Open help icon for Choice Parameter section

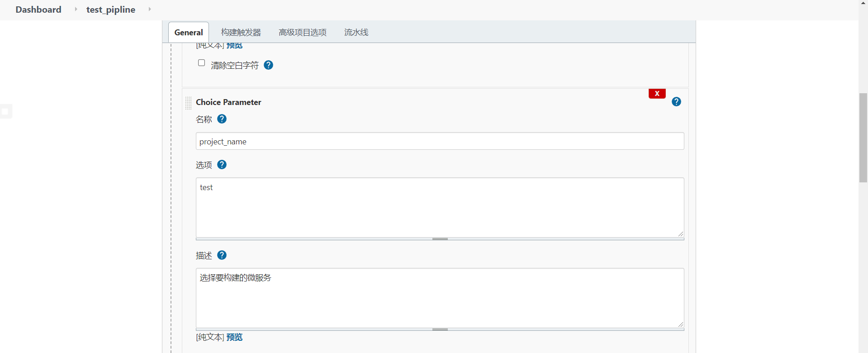pyautogui.click(x=676, y=102)
